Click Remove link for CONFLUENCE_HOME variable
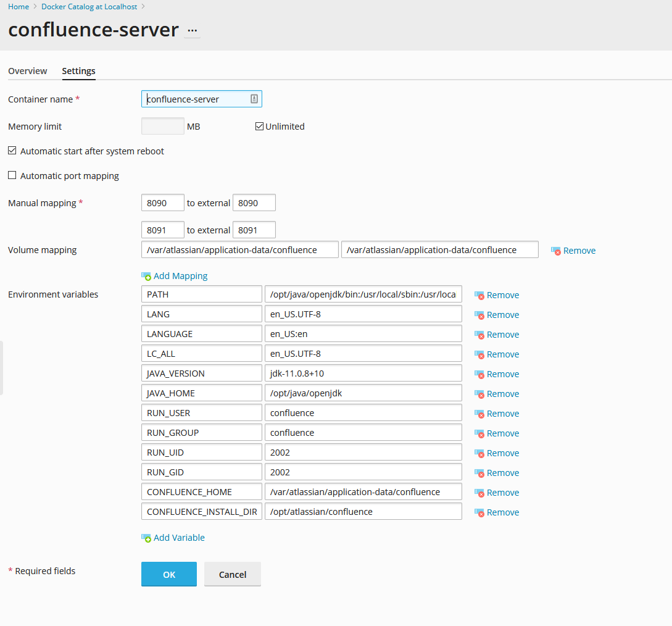Image resolution: width=672 pixels, height=626 pixels. coord(503,493)
